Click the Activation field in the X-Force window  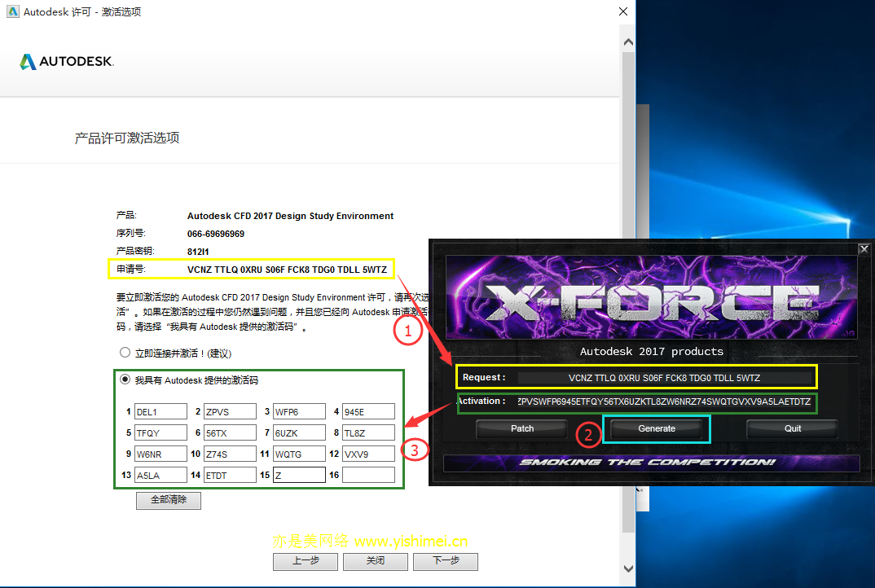[664, 402]
